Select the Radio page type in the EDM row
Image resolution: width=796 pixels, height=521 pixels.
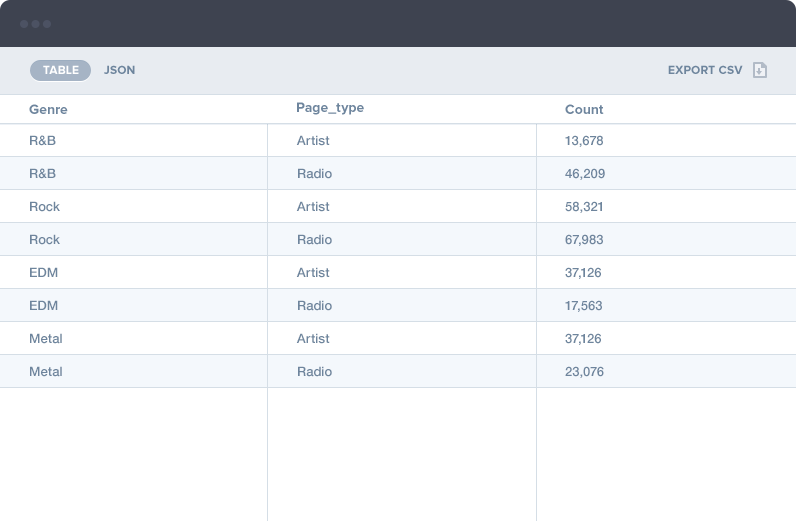coord(314,306)
